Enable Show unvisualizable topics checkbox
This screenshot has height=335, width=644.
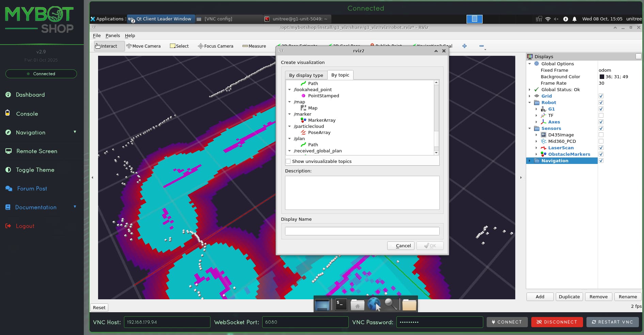[288, 161]
